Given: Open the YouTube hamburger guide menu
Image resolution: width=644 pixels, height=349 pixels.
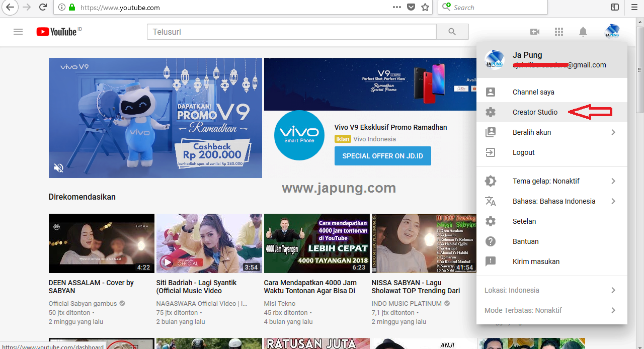Looking at the screenshot, I should (18, 32).
